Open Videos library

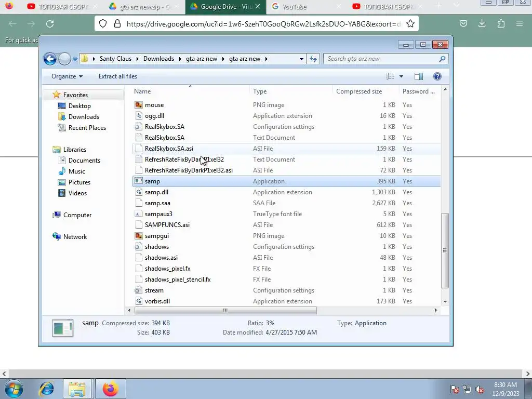point(77,193)
